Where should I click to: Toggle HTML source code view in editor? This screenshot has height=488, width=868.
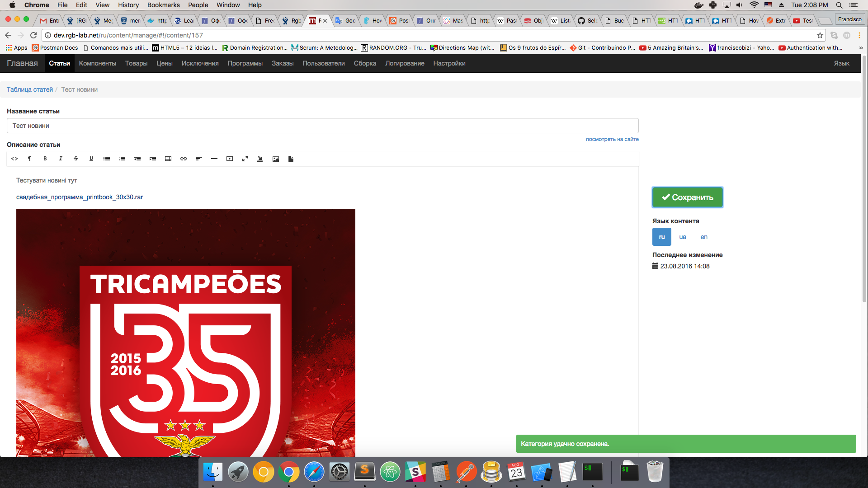click(14, 159)
